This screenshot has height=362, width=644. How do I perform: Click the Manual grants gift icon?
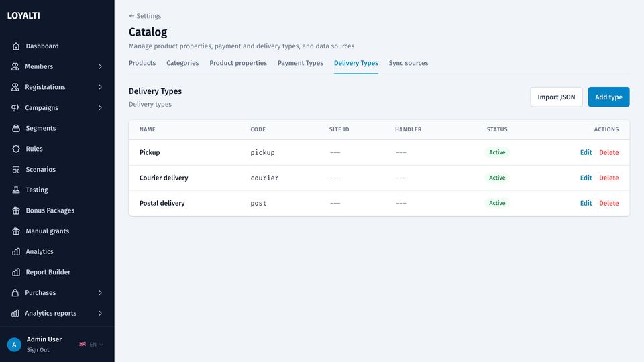pos(16,231)
